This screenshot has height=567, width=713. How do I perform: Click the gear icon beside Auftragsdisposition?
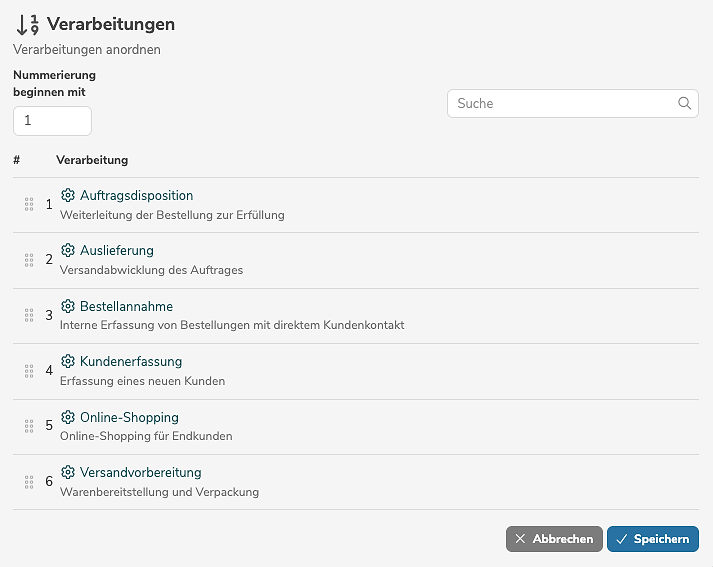[x=68, y=195]
